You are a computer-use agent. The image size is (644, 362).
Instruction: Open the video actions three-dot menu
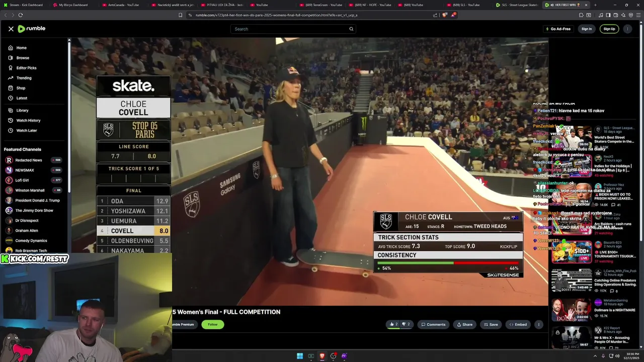[x=538, y=324]
